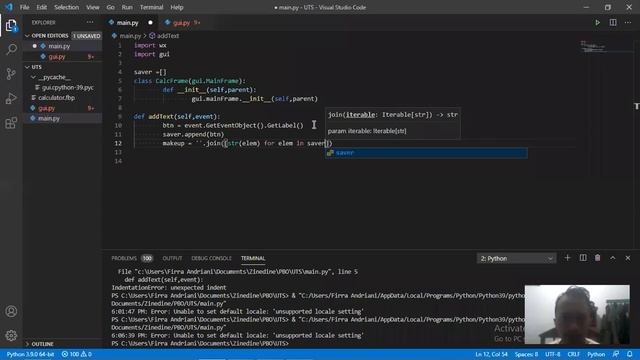Split the editor to the right

coord(613,22)
